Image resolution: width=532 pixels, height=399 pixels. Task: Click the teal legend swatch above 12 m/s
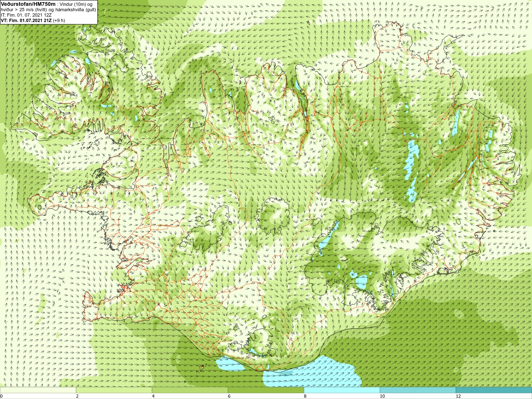[494, 390]
